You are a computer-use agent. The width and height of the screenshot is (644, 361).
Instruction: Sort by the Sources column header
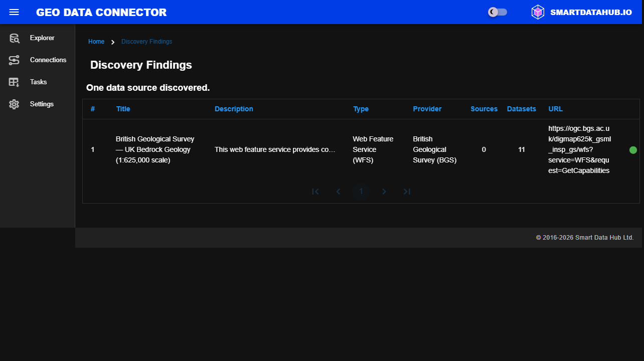tap(484, 109)
